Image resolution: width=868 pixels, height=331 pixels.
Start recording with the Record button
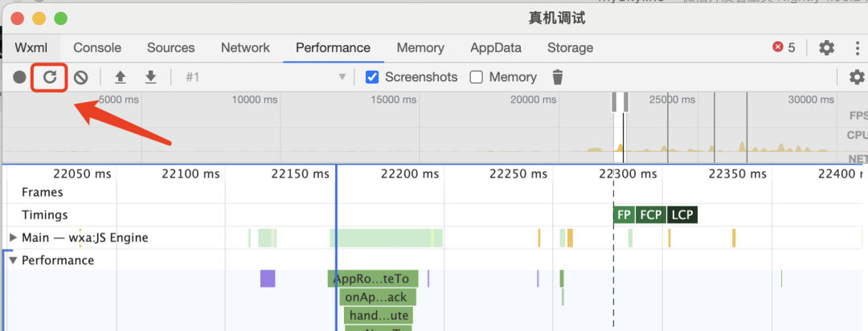(x=20, y=77)
